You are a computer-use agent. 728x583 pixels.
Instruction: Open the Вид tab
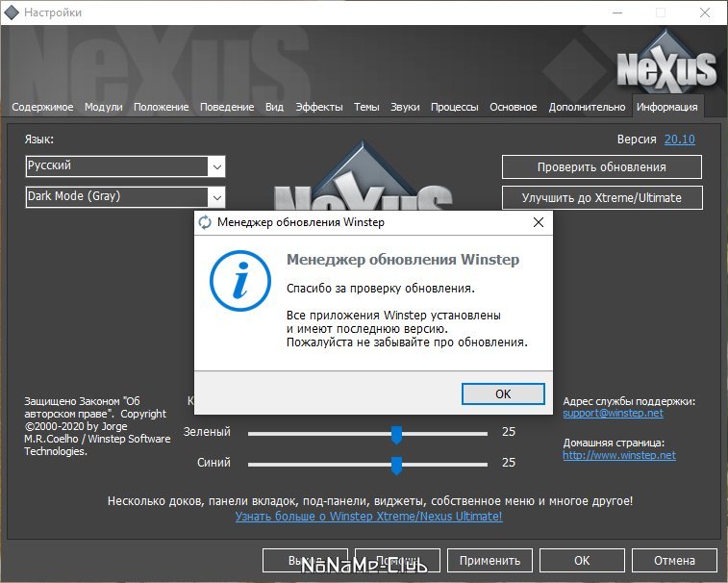pos(274,107)
